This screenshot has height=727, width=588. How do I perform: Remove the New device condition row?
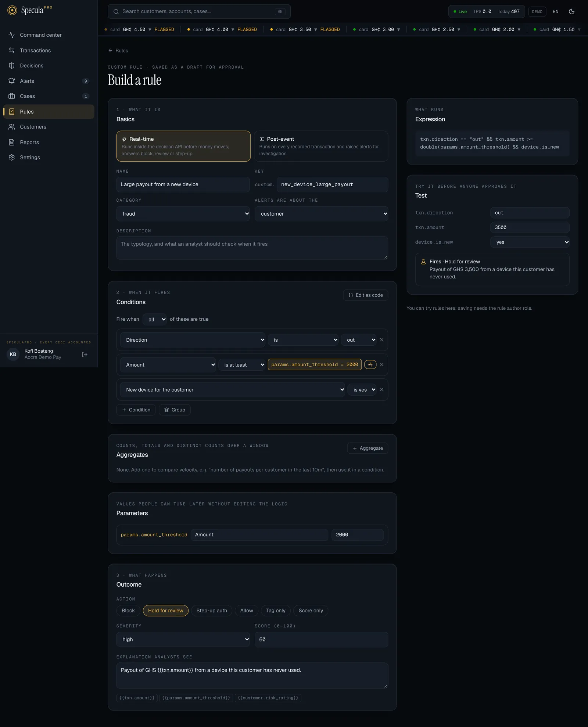[382, 389]
